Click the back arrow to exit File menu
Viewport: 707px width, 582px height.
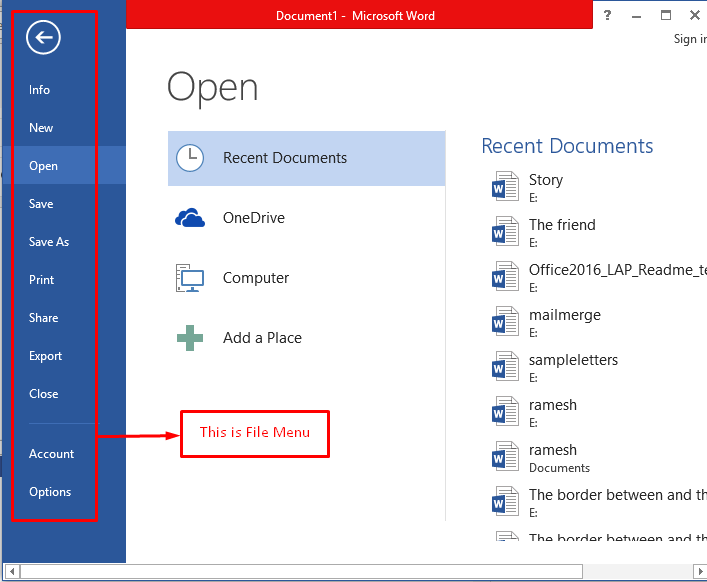pos(43,37)
